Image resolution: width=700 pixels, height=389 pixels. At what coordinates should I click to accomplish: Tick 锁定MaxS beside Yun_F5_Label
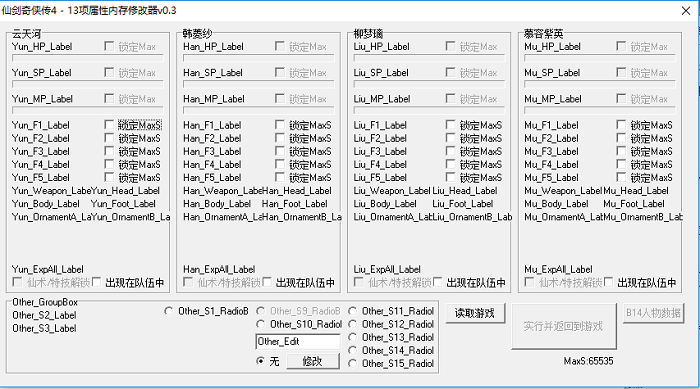(109, 177)
